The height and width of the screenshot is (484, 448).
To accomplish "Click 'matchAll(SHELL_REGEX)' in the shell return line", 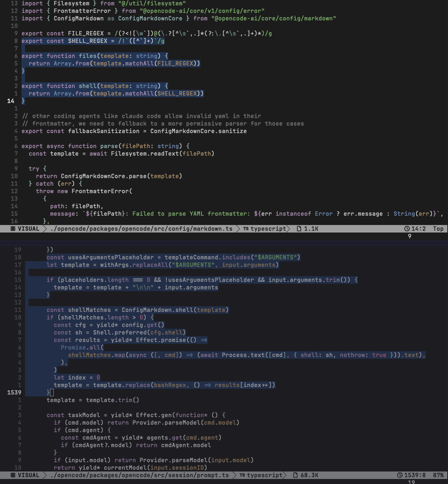I will 165,93.
